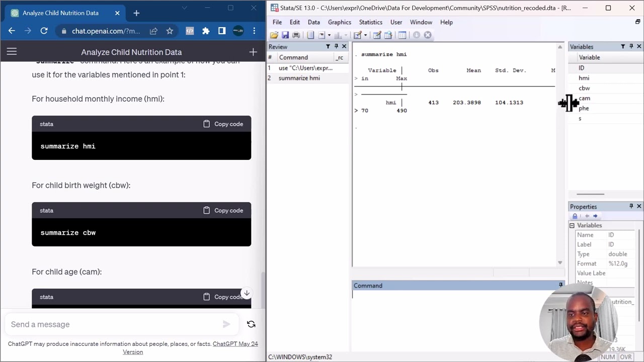
Task: Open the File menu in Stata
Action: (277, 22)
